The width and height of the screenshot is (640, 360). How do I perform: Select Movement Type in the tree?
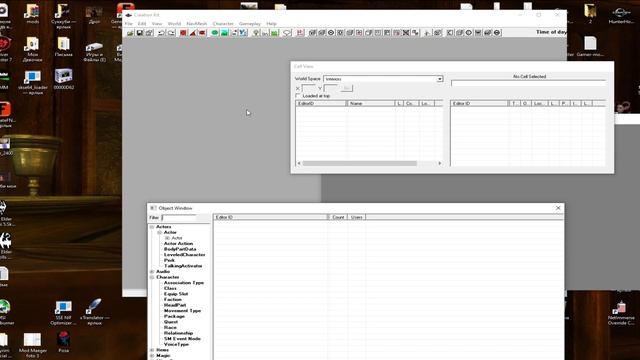tap(182, 311)
